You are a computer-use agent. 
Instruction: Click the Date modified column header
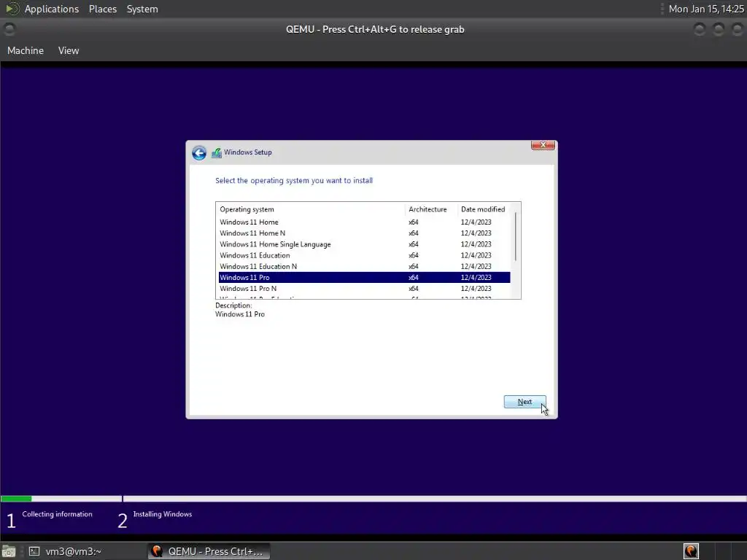click(484, 209)
